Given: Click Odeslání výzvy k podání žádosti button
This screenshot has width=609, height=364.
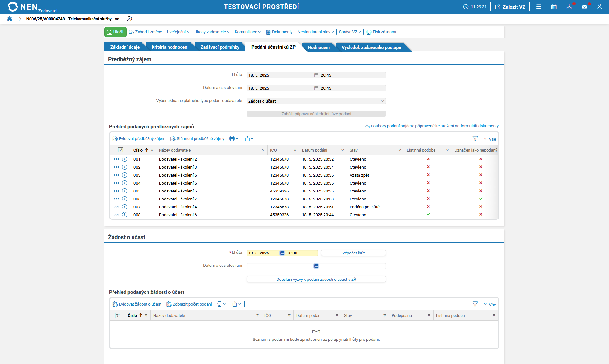Looking at the screenshot, I should pyautogui.click(x=316, y=279).
